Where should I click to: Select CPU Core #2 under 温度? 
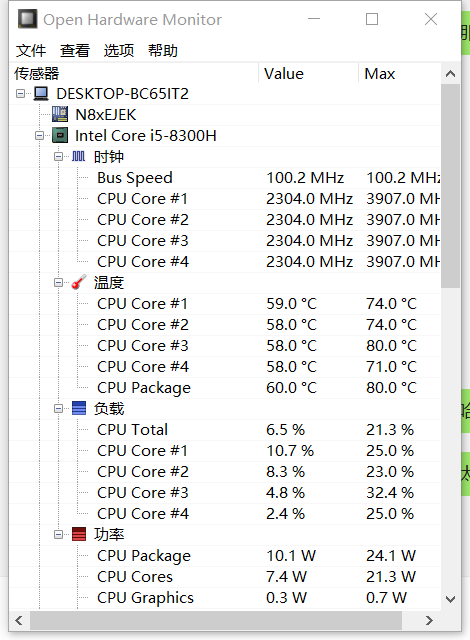pos(225,324)
